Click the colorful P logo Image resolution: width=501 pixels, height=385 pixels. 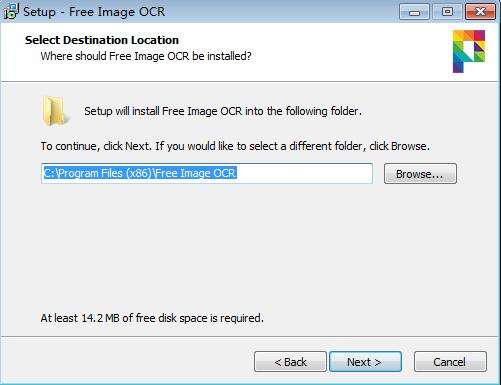[x=469, y=51]
